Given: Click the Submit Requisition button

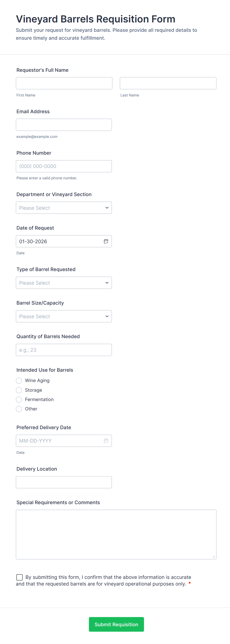Looking at the screenshot, I should click(116, 624).
